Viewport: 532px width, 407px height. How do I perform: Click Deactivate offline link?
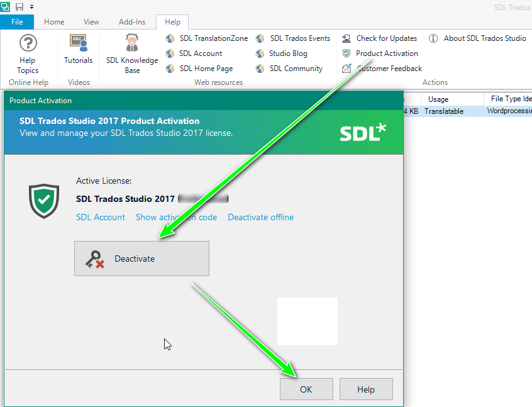[x=260, y=217]
